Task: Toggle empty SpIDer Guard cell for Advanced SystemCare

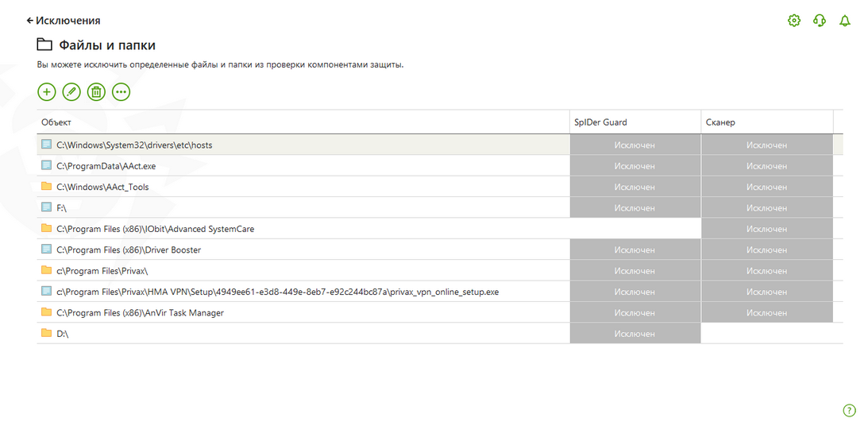Action: 635,229
